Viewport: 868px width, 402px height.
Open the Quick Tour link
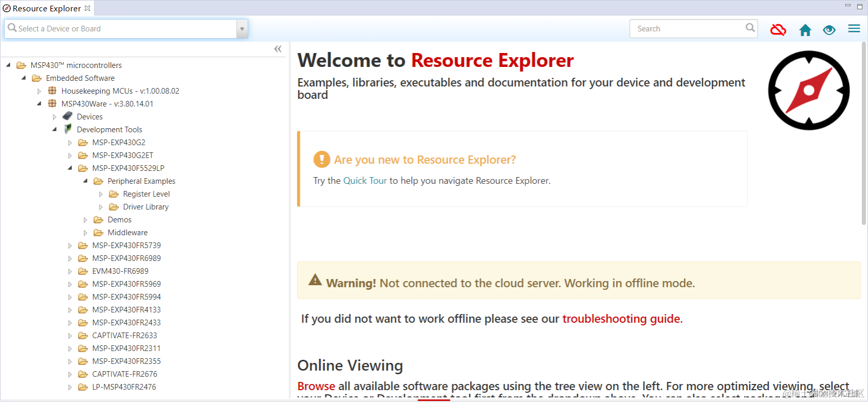pos(365,181)
